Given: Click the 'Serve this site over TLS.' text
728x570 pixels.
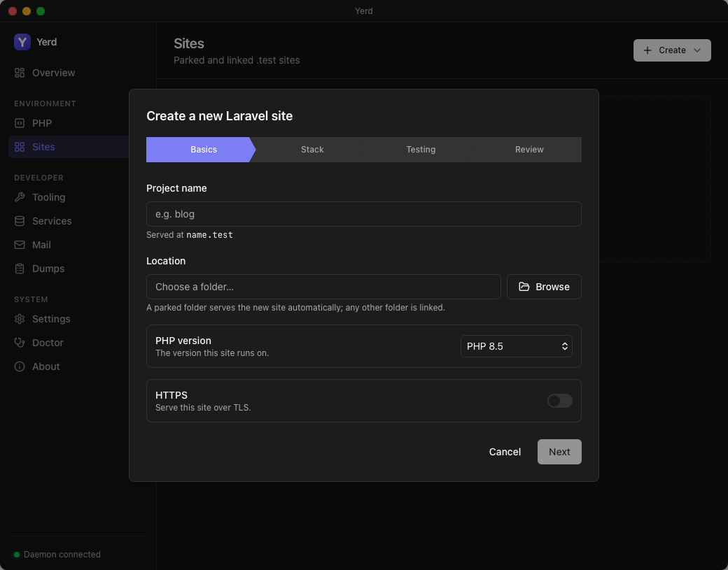Looking at the screenshot, I should coord(203,408).
